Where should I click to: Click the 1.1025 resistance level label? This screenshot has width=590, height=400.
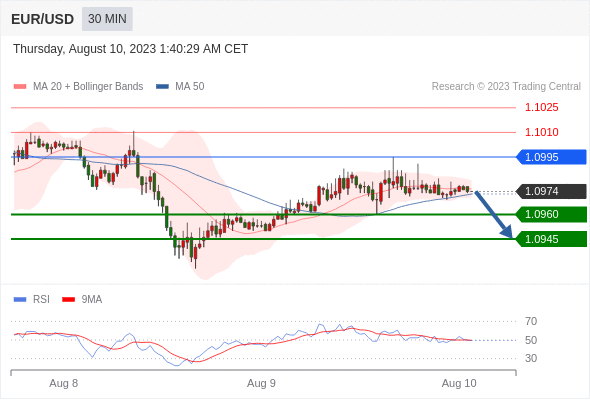pyautogui.click(x=541, y=108)
